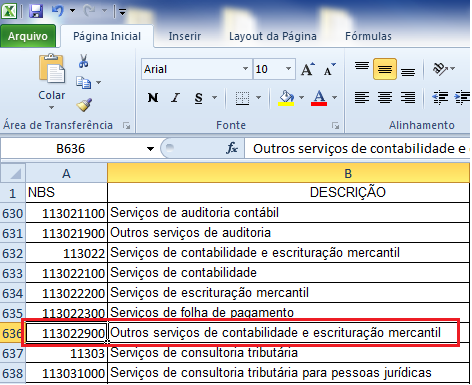Select row 636 header
This screenshot has width=472, height=385.
pyautogui.click(x=13, y=333)
